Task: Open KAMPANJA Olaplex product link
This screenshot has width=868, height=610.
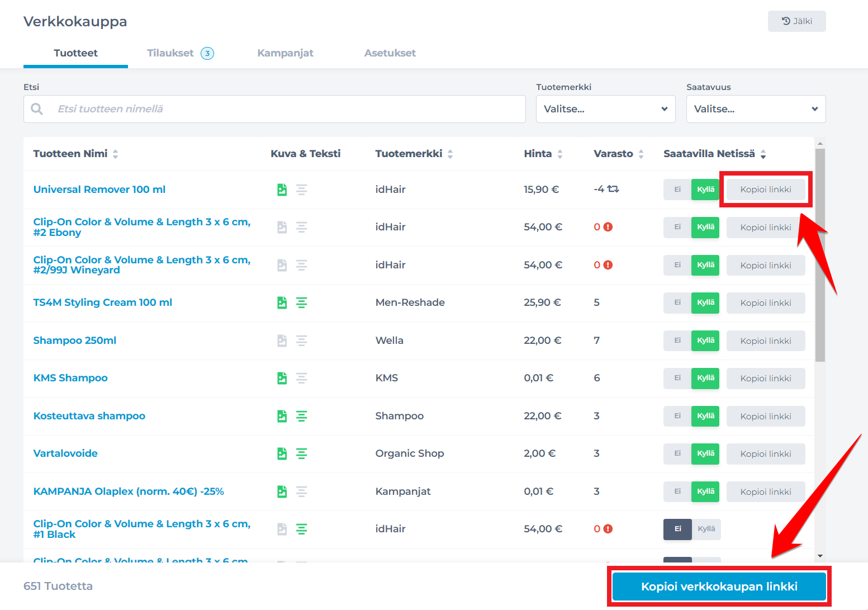Action: pyautogui.click(x=129, y=491)
